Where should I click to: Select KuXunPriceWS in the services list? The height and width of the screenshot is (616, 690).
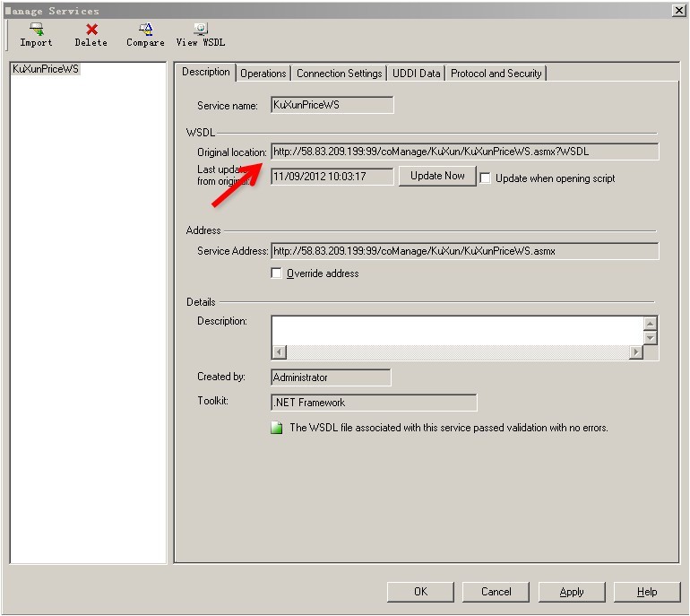[46, 69]
